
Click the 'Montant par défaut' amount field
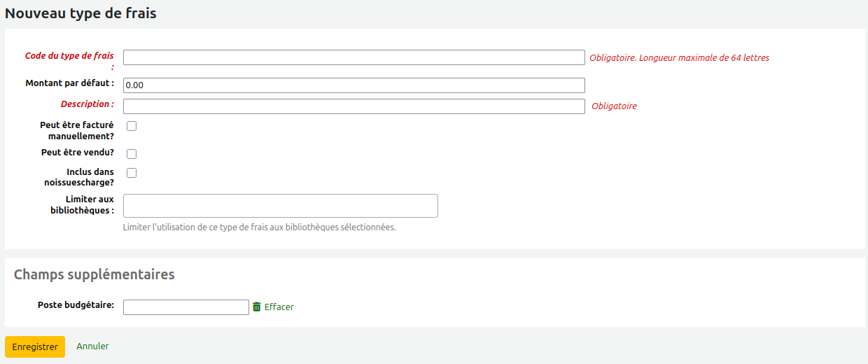point(353,85)
